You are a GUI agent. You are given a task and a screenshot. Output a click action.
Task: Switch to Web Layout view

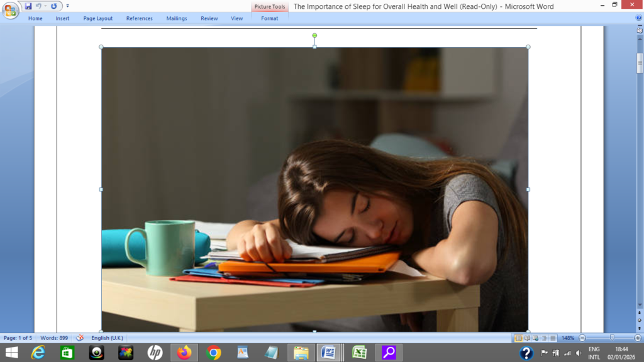click(536, 338)
